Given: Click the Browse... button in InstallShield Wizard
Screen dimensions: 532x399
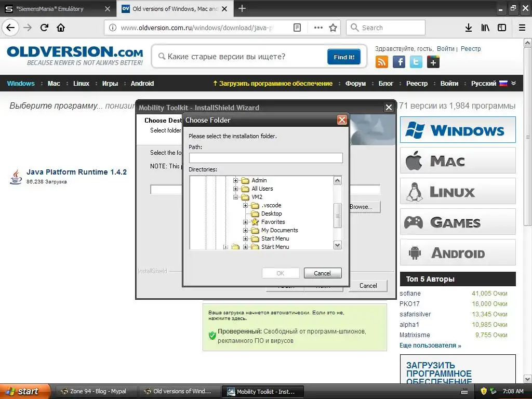Looking at the screenshot, I should coord(364,207).
